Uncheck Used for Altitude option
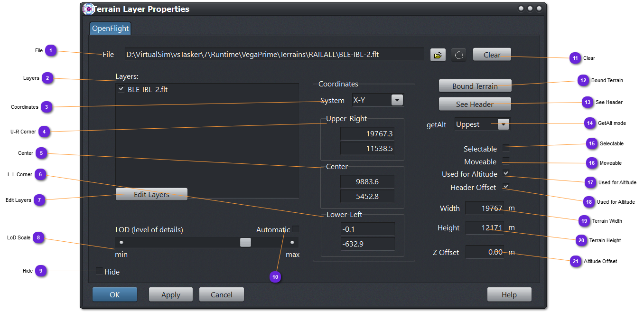Viewport: 644px width, 313px height. [506, 173]
